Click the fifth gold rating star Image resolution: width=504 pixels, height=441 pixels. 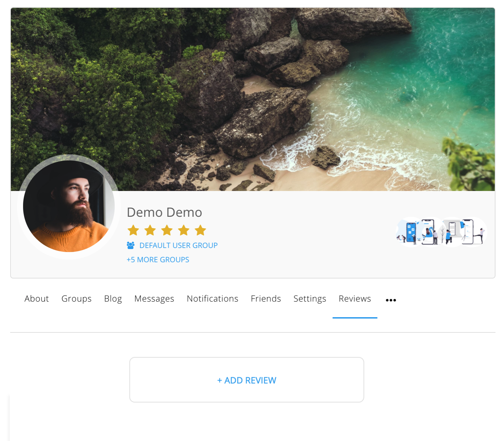point(200,230)
